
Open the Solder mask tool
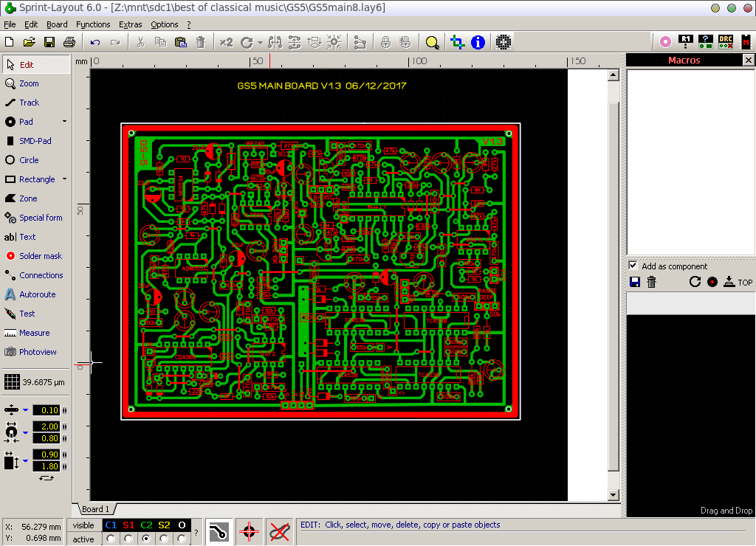(40, 256)
